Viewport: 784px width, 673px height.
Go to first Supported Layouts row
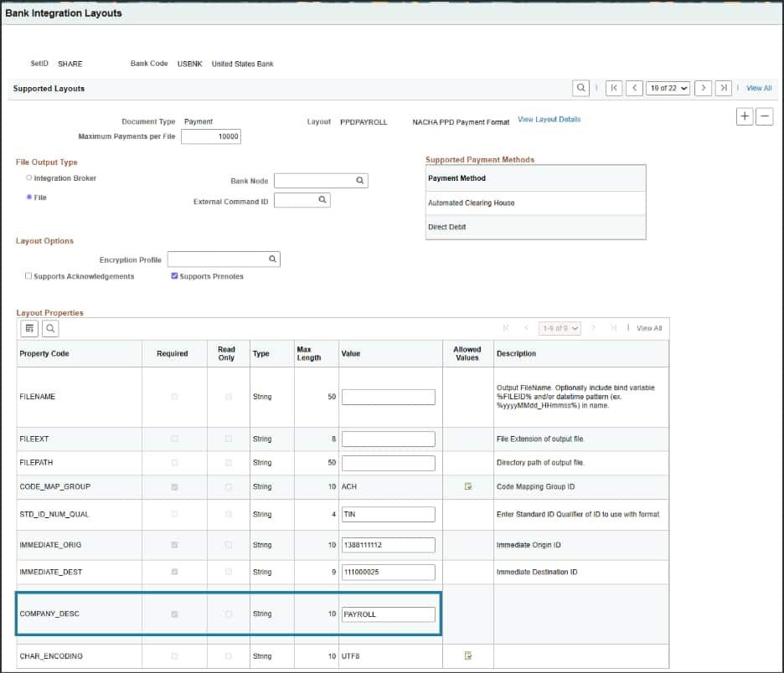pyautogui.click(x=614, y=88)
